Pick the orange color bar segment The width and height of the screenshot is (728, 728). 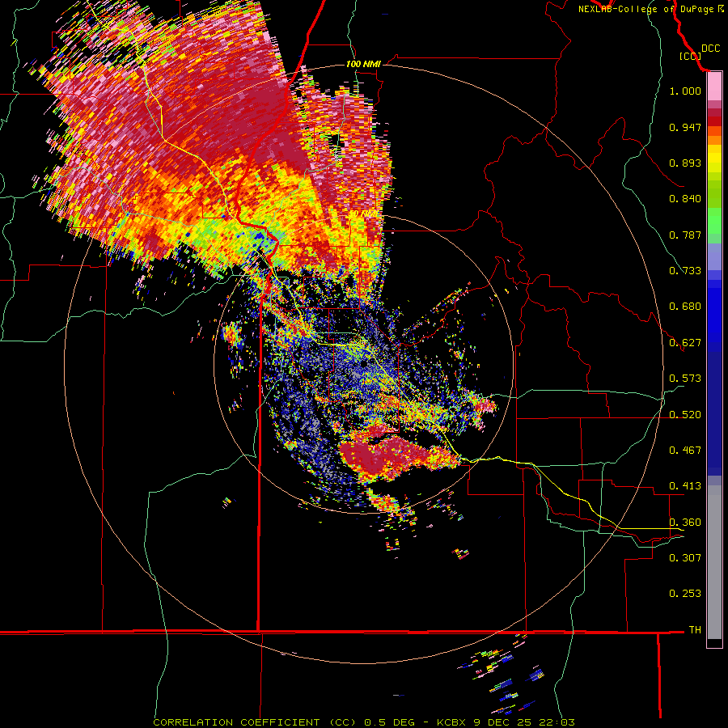714,140
